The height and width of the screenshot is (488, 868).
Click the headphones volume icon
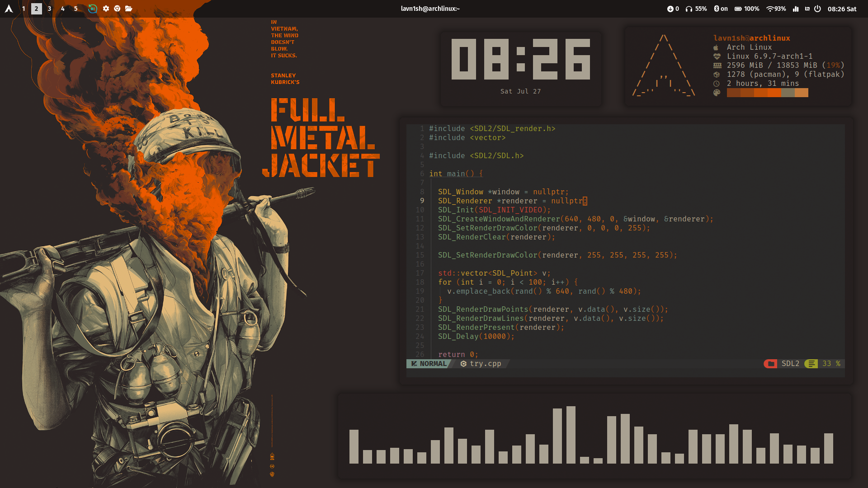[x=689, y=9]
